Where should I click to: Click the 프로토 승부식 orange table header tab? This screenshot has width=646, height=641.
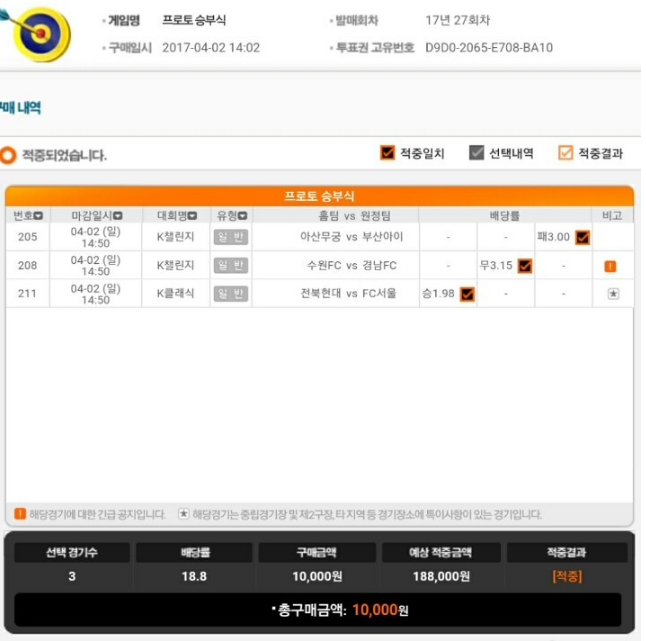319,196
